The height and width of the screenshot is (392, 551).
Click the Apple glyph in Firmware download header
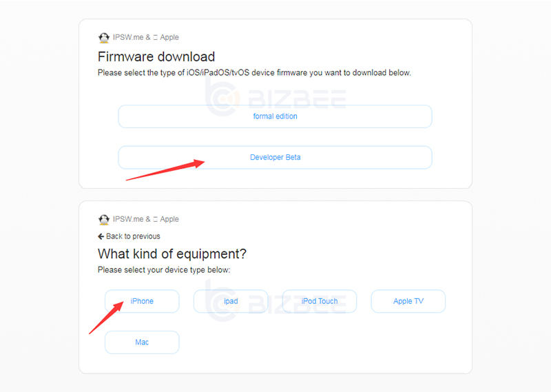(156, 37)
